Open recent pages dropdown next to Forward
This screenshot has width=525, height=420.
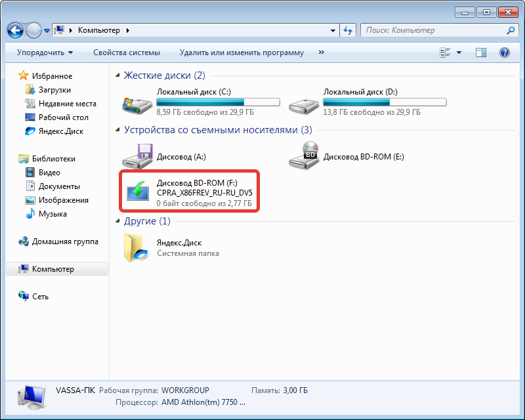point(47,31)
